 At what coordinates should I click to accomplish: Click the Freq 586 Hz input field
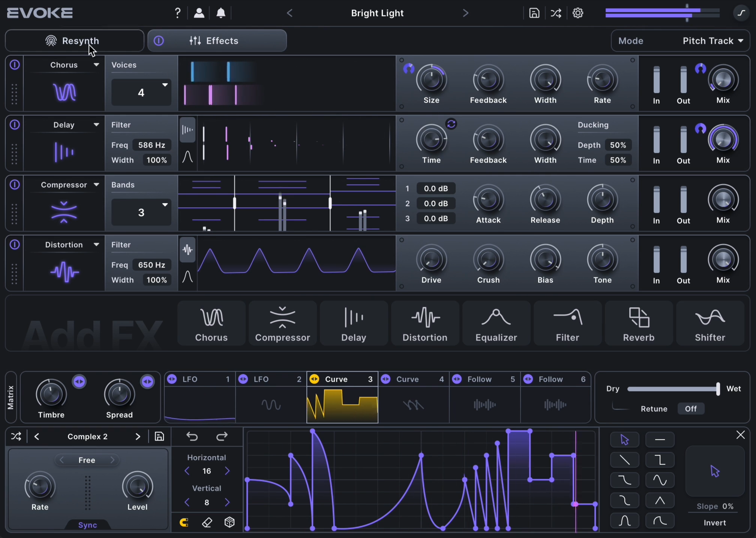(x=151, y=145)
